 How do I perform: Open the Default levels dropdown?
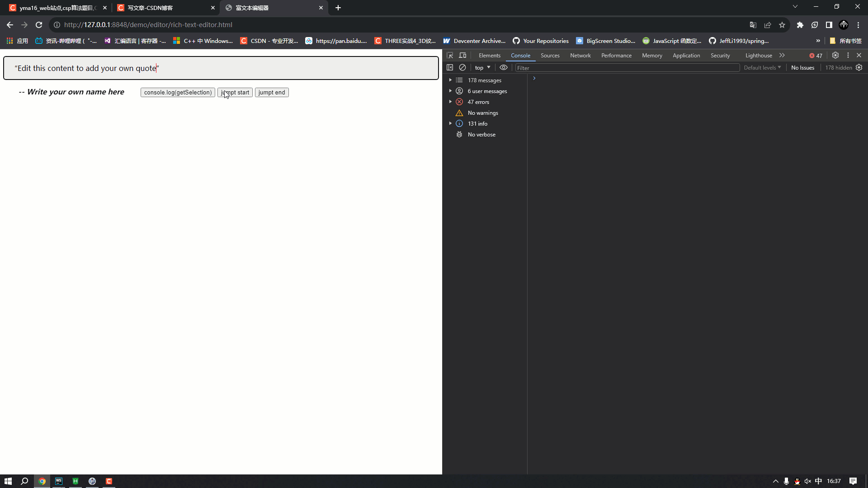pos(762,67)
